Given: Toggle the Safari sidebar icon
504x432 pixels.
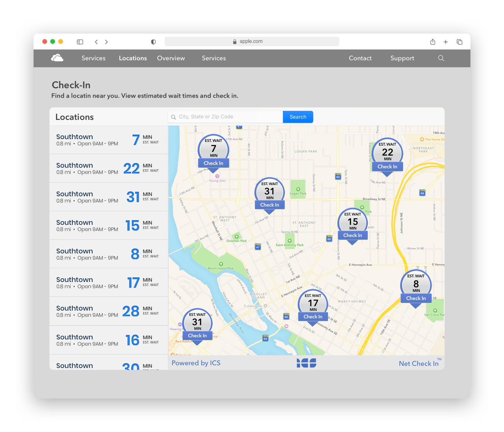Looking at the screenshot, I should pyautogui.click(x=80, y=42).
